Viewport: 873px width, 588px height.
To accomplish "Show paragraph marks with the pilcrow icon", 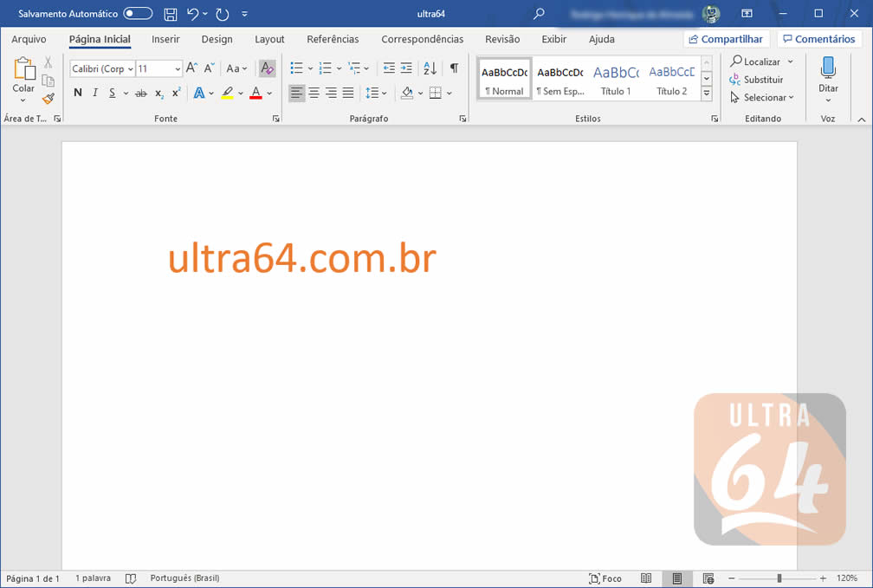I will point(454,68).
